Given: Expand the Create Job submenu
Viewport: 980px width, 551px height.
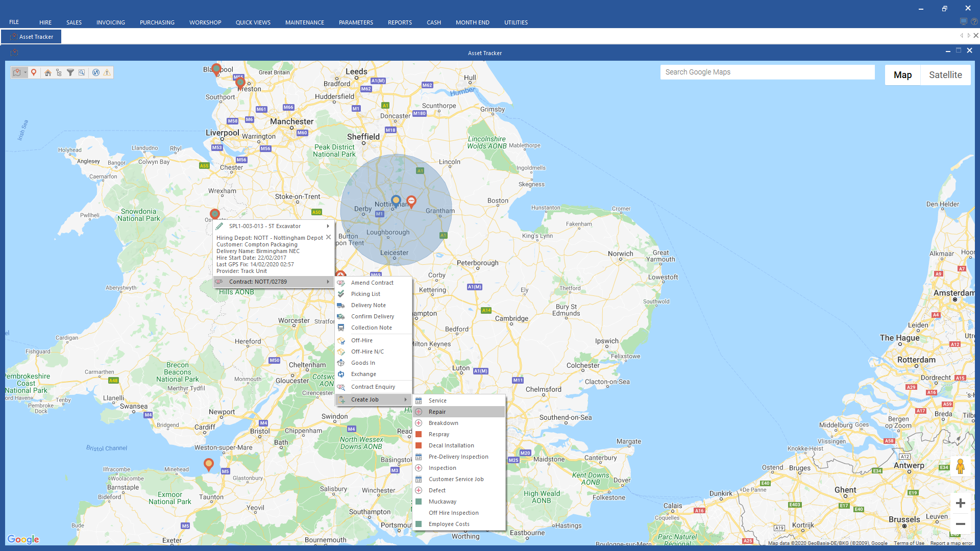Looking at the screenshot, I should pyautogui.click(x=373, y=399).
